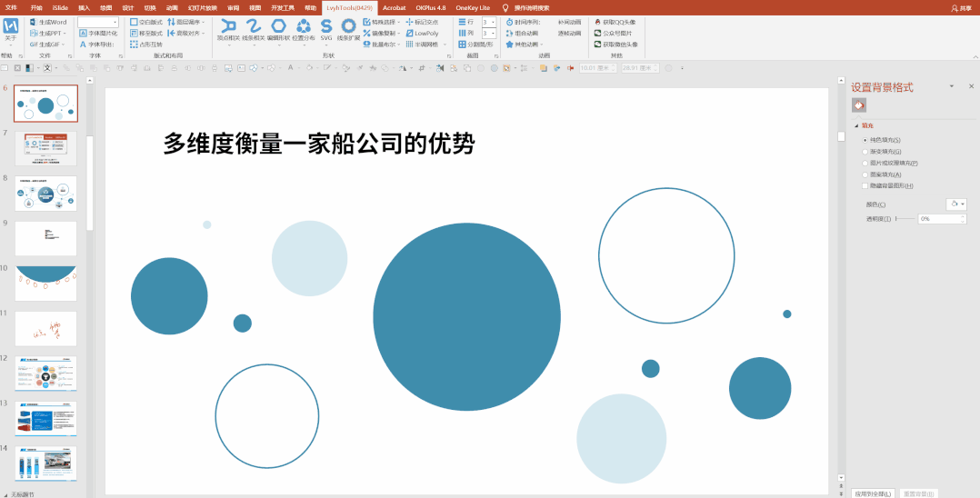Collapse the 填充 fill section
Image resolution: width=980 pixels, height=498 pixels.
[857, 125]
